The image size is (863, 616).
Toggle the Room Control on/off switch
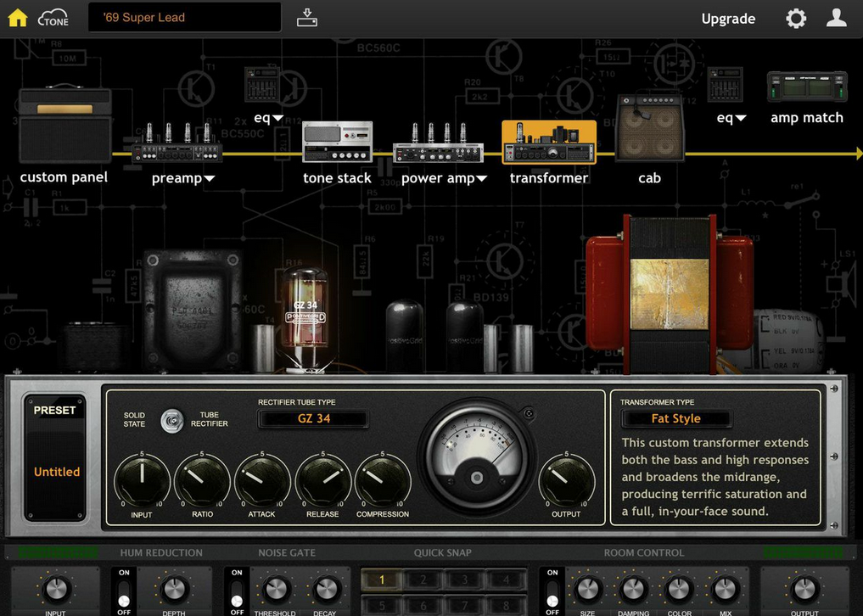(x=552, y=592)
